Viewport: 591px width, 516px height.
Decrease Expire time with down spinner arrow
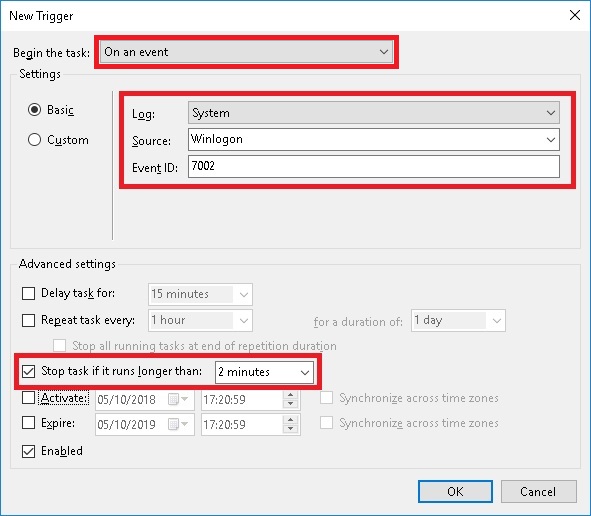click(x=290, y=429)
